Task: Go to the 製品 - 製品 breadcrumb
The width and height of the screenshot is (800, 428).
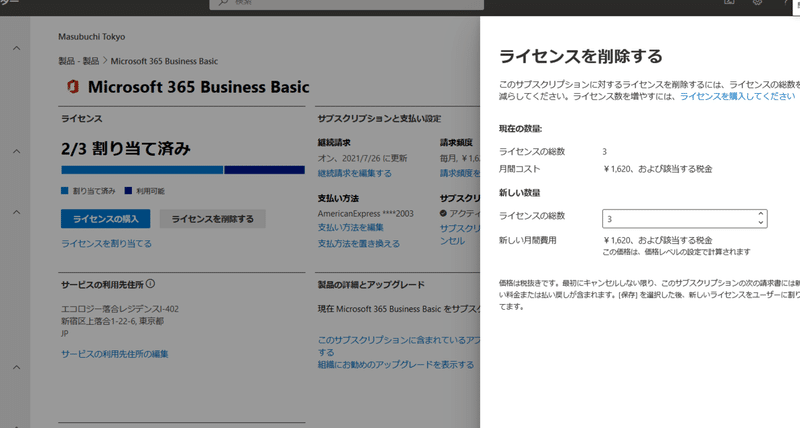Action: point(79,61)
